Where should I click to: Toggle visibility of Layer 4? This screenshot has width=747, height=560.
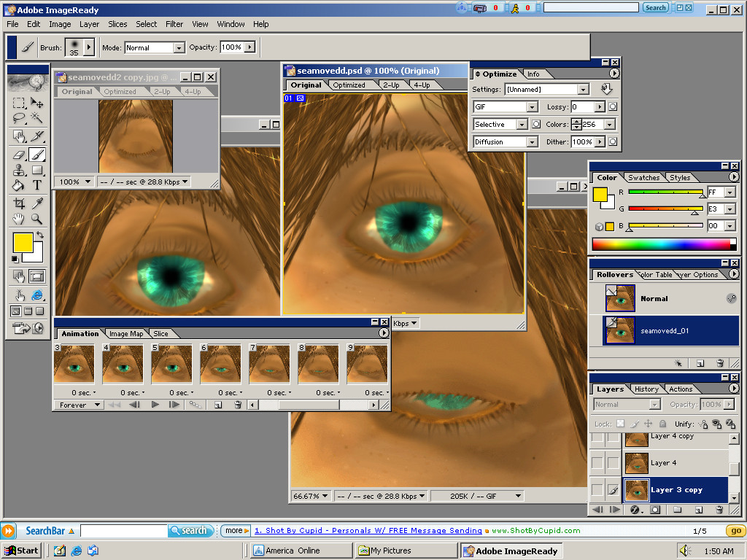point(597,462)
